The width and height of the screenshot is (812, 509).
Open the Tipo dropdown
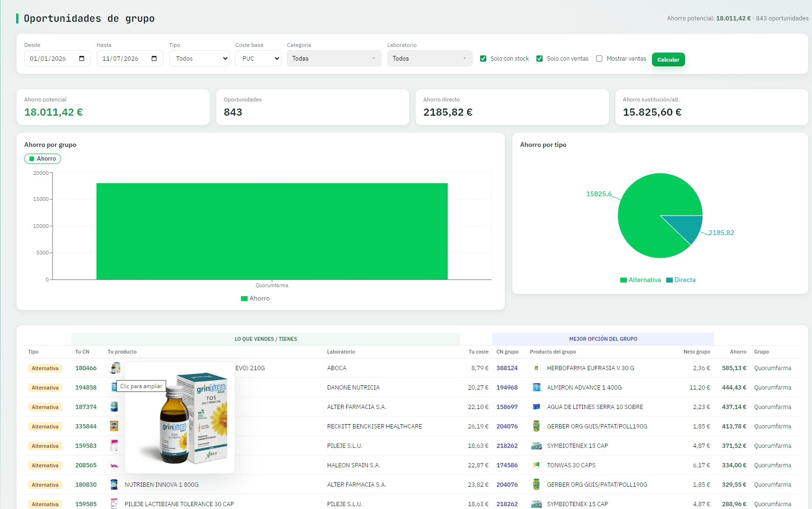pyautogui.click(x=199, y=59)
